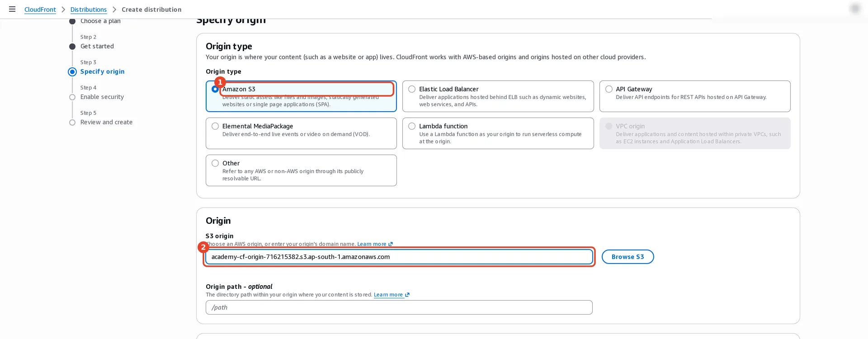Select Step 3 Specify origin

pos(103,71)
